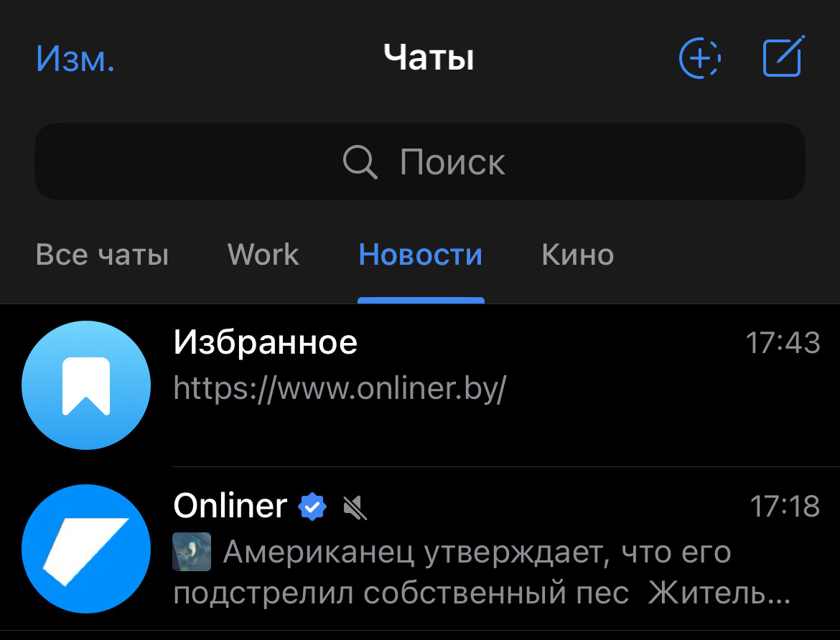Click Onliner's blue verified badge
This screenshot has height=640, width=840.
[312, 506]
